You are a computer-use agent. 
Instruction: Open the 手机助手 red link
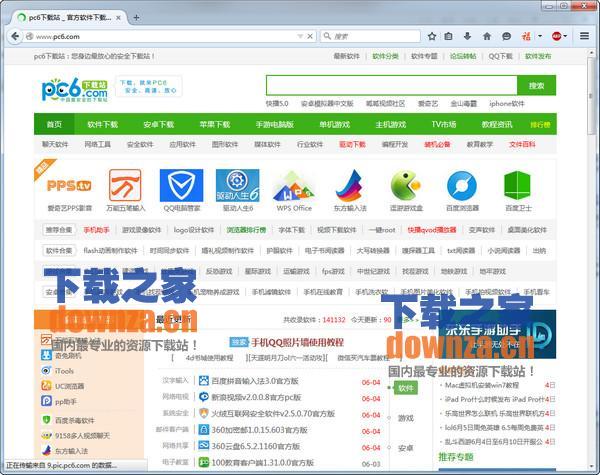[x=96, y=230]
